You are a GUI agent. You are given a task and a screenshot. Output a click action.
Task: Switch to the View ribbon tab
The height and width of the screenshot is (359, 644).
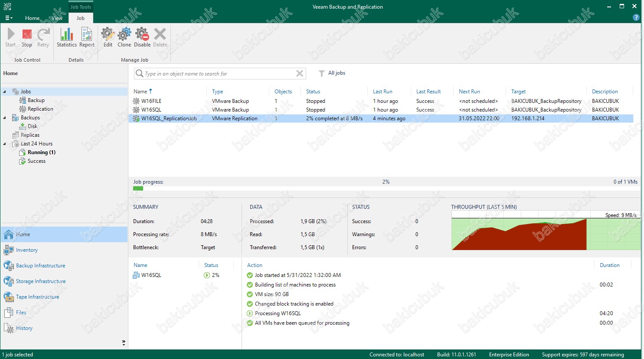click(57, 18)
